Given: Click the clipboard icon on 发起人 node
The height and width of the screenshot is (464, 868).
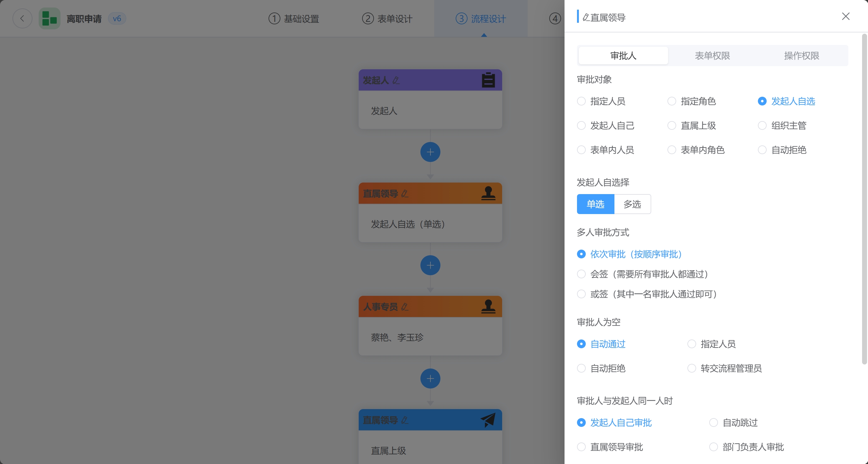Looking at the screenshot, I should click(x=488, y=80).
